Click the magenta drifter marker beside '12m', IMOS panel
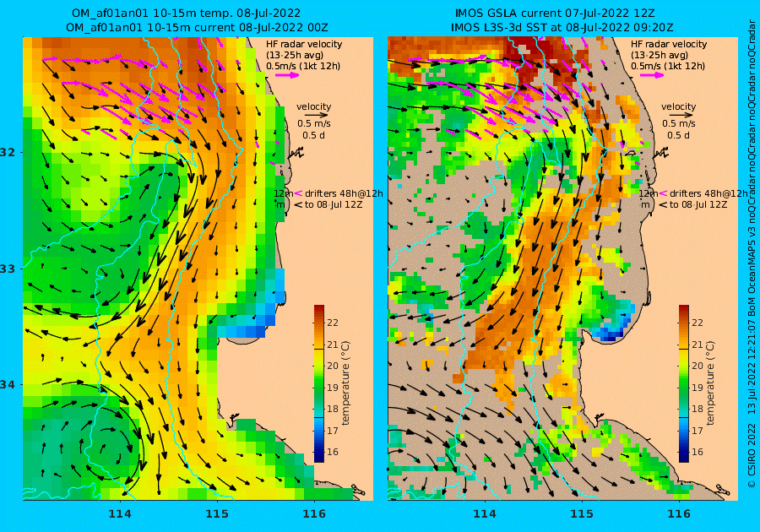 (x=663, y=194)
